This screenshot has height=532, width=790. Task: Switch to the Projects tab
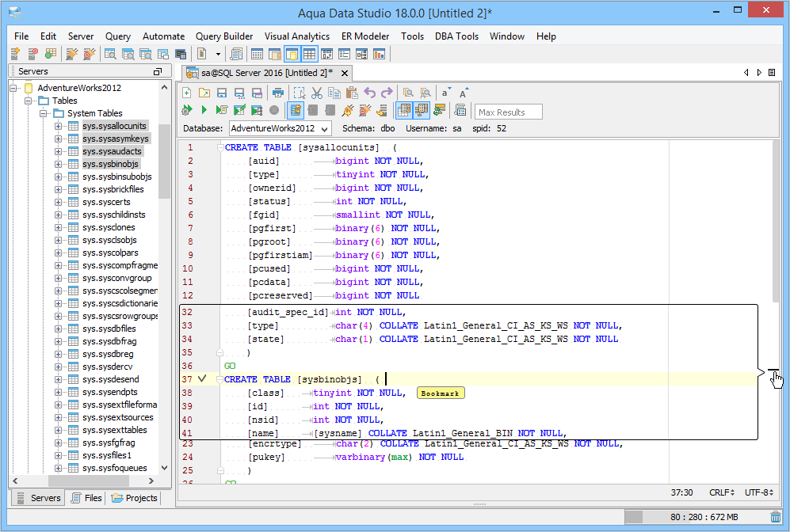tap(135, 498)
